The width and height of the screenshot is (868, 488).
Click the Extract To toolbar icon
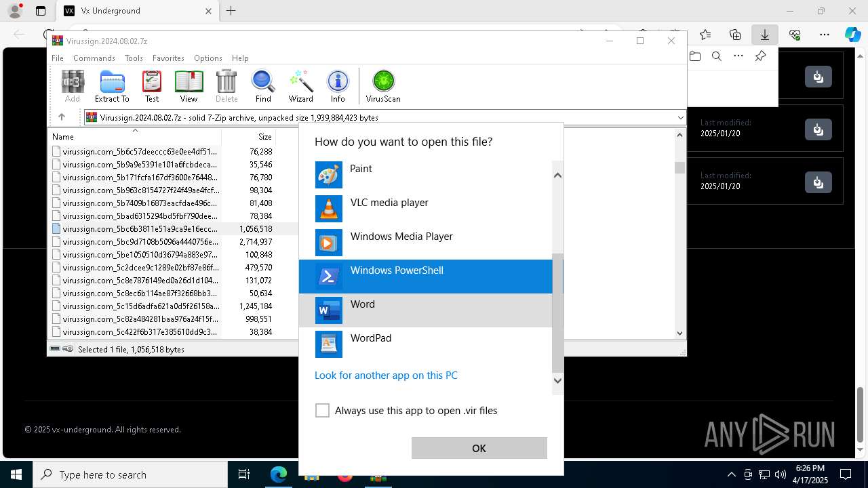112,86
